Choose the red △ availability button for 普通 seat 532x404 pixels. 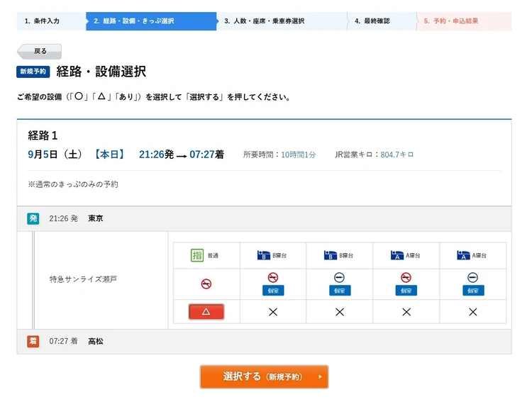point(206,311)
